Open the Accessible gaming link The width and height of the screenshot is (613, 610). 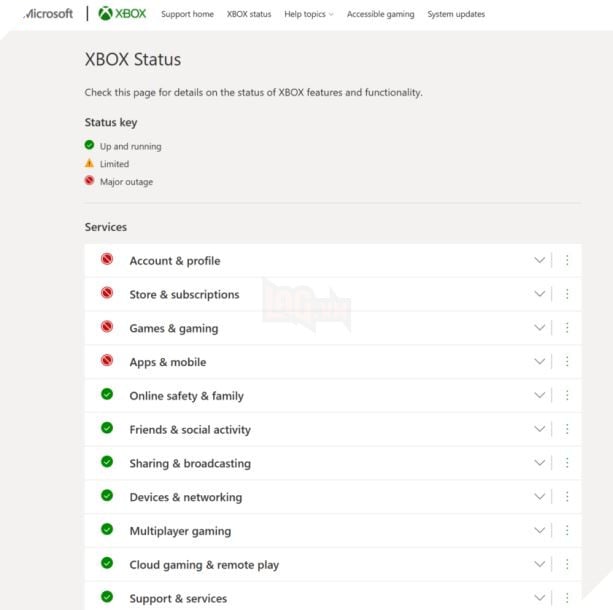[380, 14]
